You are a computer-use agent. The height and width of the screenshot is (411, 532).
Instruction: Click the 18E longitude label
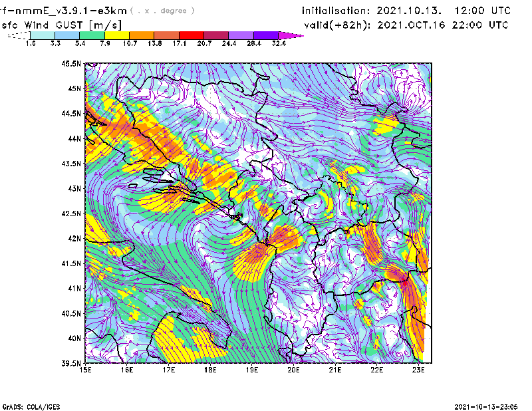coord(210,370)
